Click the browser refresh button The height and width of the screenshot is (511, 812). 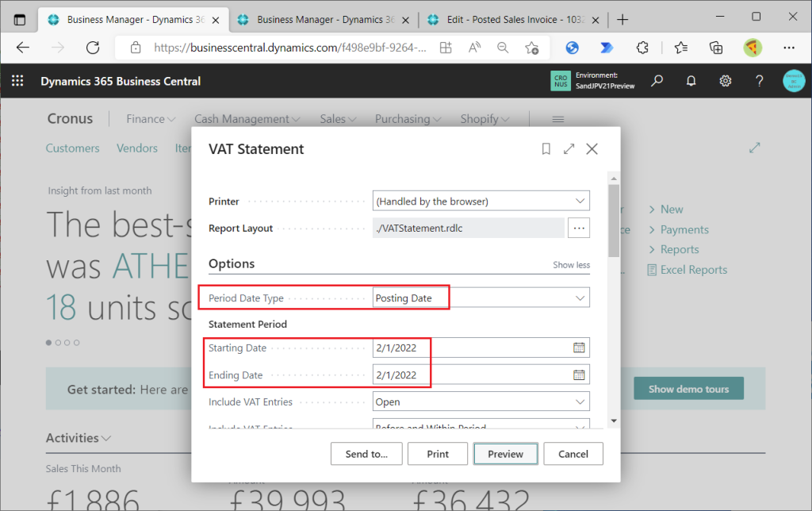(93, 48)
